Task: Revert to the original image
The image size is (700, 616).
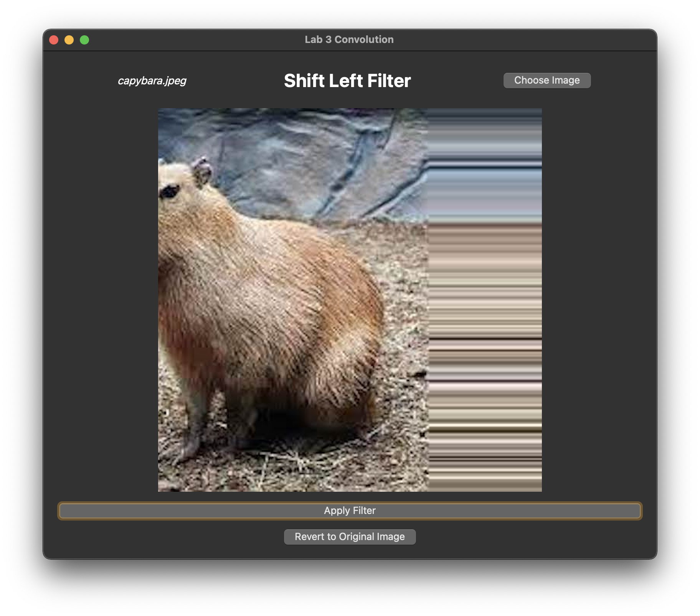Action: click(350, 537)
